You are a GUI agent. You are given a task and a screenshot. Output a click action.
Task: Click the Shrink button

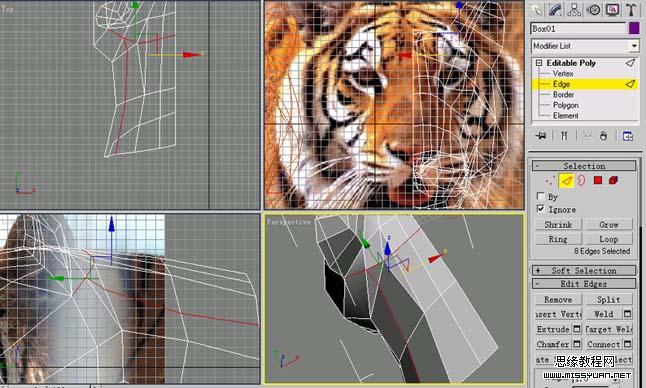click(x=558, y=224)
